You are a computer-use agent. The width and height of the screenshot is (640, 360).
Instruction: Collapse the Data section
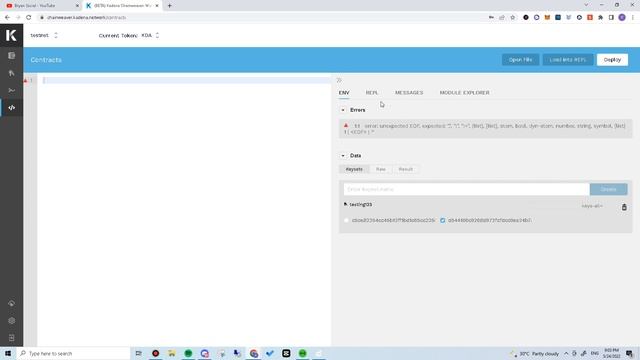[343, 156]
